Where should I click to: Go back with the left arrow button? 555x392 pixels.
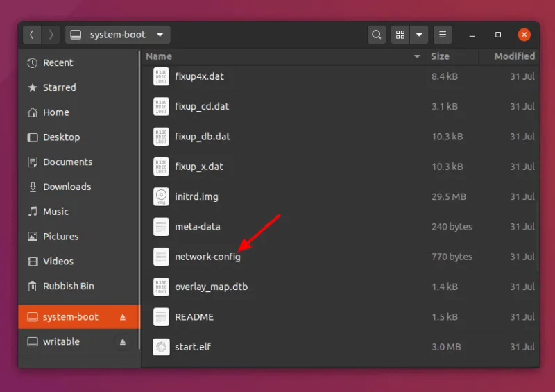point(32,35)
